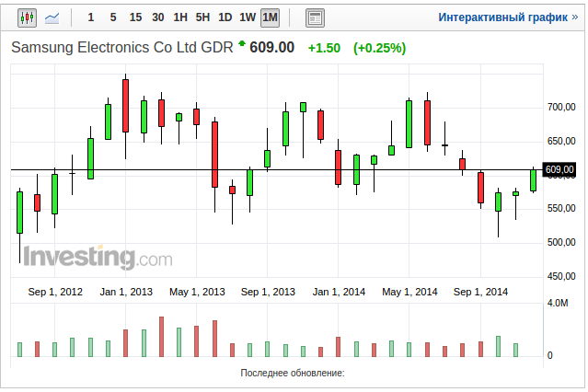
Task: Click the long red candle of June 2013
Action: pos(215,155)
